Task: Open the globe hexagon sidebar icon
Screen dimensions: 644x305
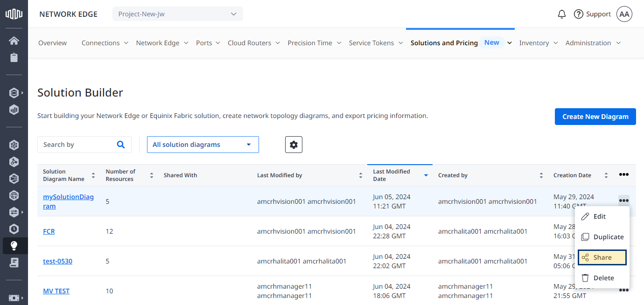Action: [14, 195]
